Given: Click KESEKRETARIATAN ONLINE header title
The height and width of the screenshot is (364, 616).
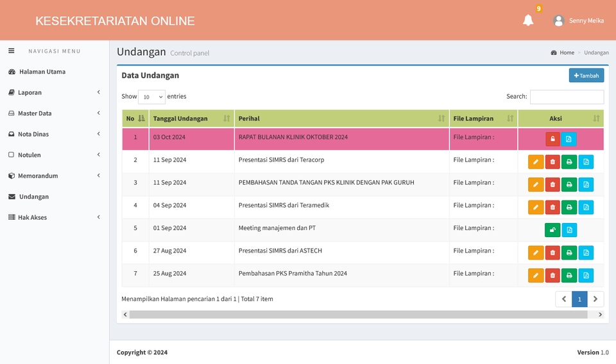Looking at the screenshot, I should [115, 21].
